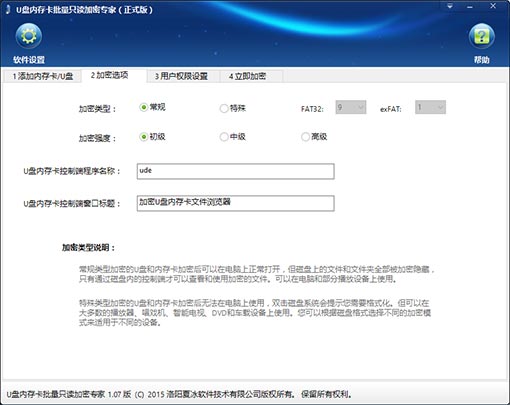Select the 常规 encryption type radio
Screen dimensions: 510x405
pyautogui.click(x=144, y=107)
